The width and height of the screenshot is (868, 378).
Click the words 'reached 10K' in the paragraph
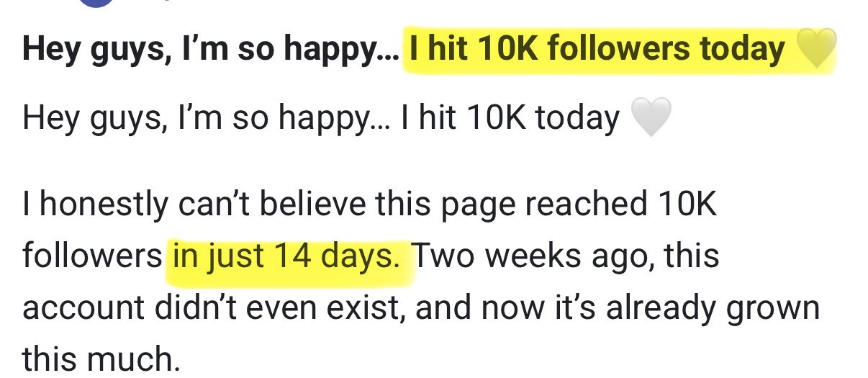[621, 204]
